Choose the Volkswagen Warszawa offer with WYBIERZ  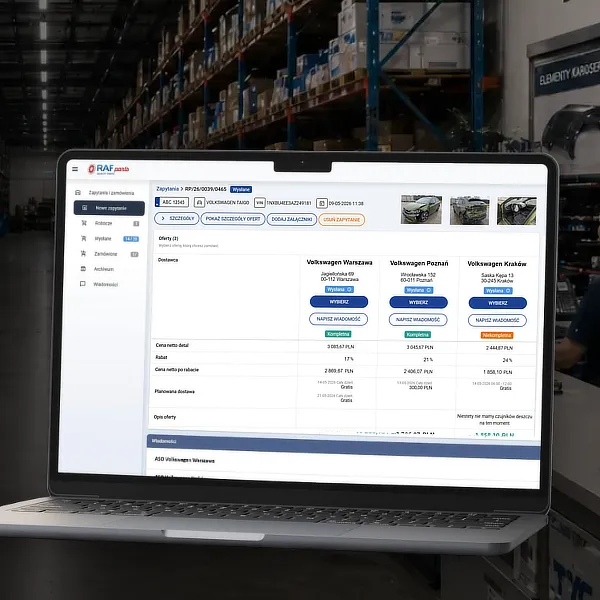point(339,302)
